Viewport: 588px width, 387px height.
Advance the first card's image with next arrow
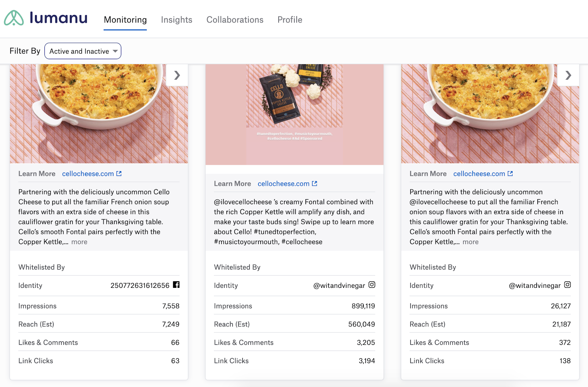(x=177, y=75)
